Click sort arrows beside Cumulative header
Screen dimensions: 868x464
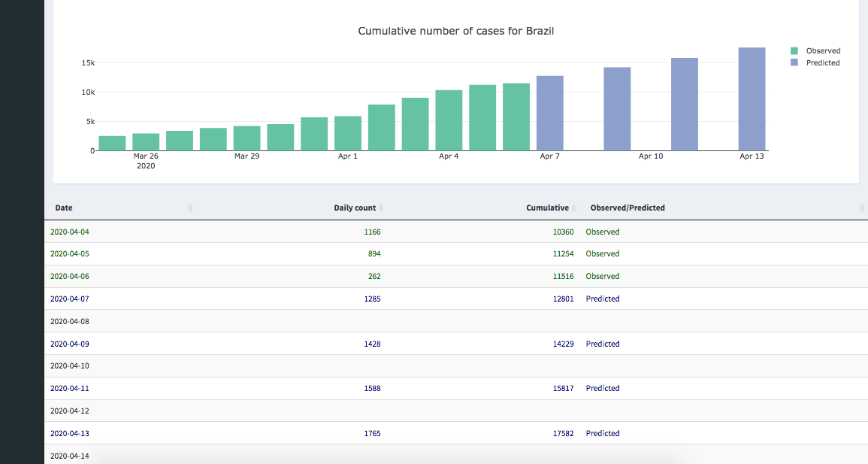(x=574, y=208)
